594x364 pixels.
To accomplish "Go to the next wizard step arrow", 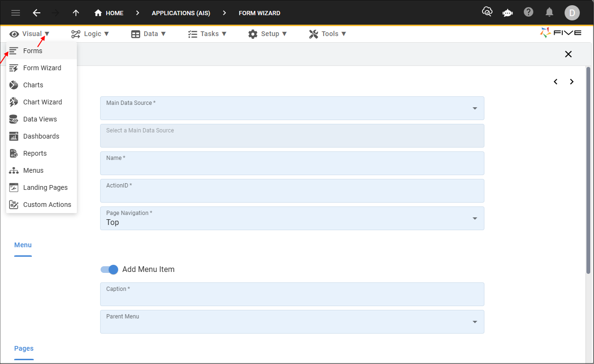I will tap(572, 82).
